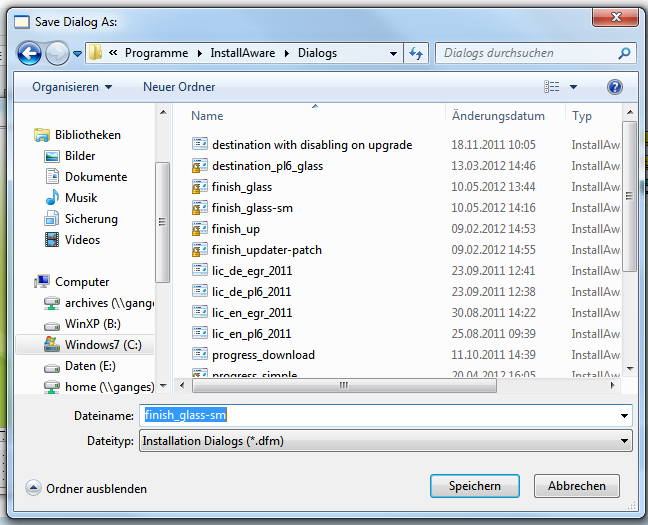Click the file list scroll down arrow

(x=630, y=368)
